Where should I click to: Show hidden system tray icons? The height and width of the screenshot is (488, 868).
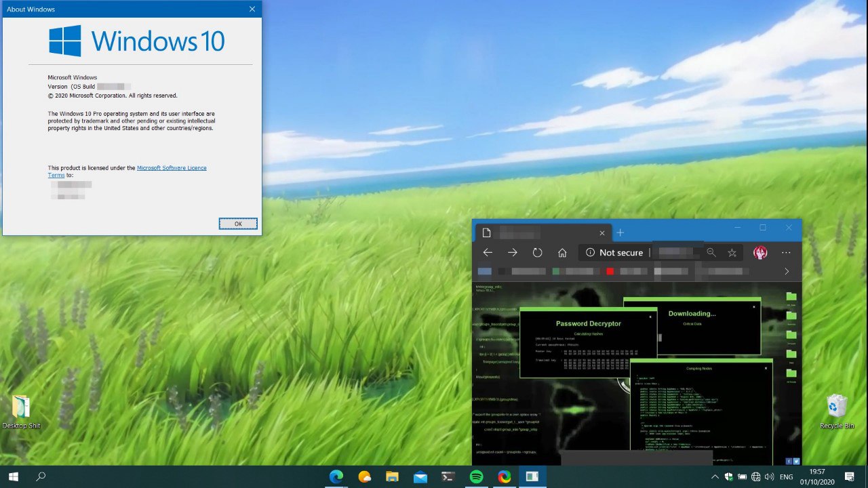point(715,477)
